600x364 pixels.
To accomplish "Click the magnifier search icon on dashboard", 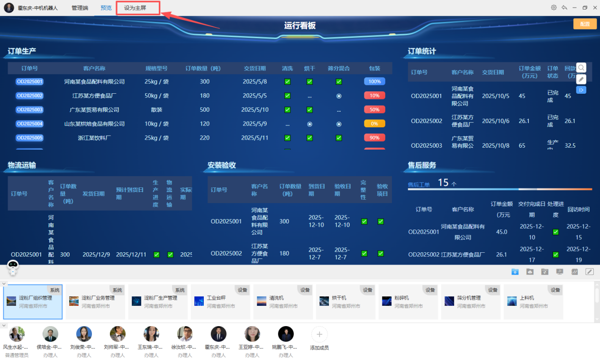I will [581, 68].
